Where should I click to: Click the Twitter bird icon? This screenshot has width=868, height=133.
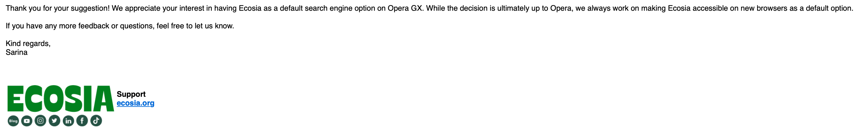click(54, 120)
